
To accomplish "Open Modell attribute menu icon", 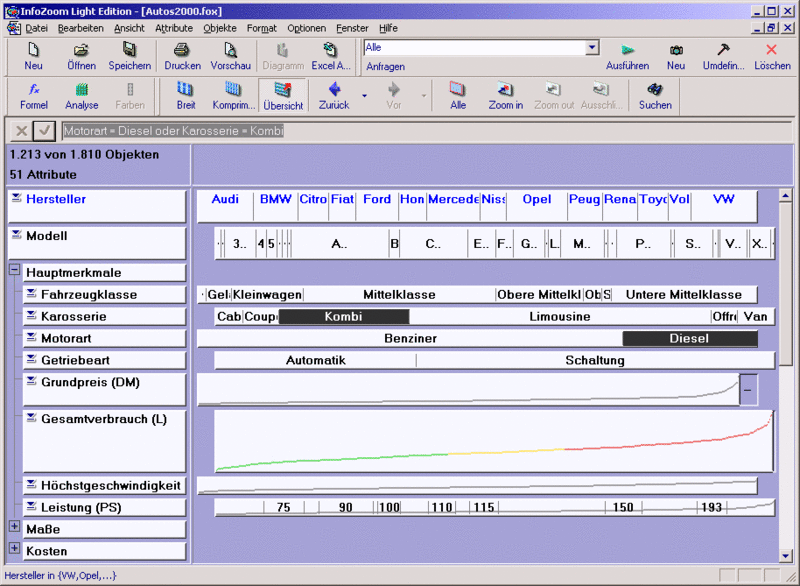I will (x=17, y=235).
